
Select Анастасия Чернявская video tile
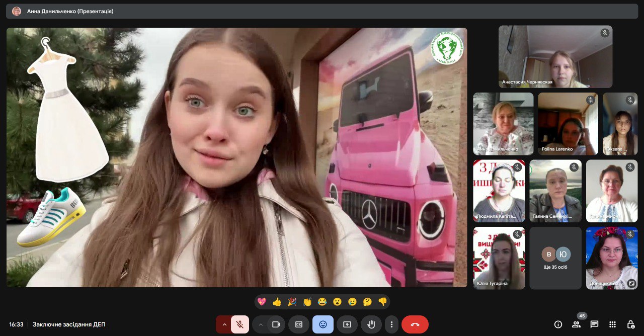(555, 57)
